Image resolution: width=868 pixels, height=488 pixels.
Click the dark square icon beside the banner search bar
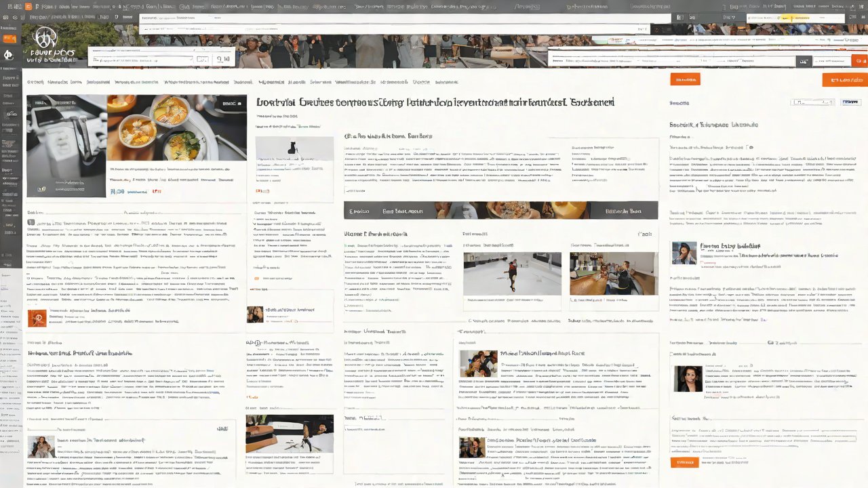click(x=804, y=61)
